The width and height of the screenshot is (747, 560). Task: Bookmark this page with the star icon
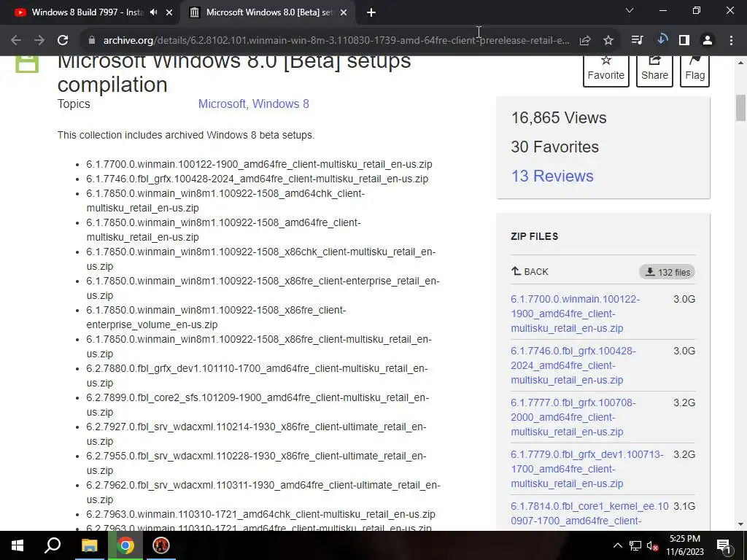(608, 41)
